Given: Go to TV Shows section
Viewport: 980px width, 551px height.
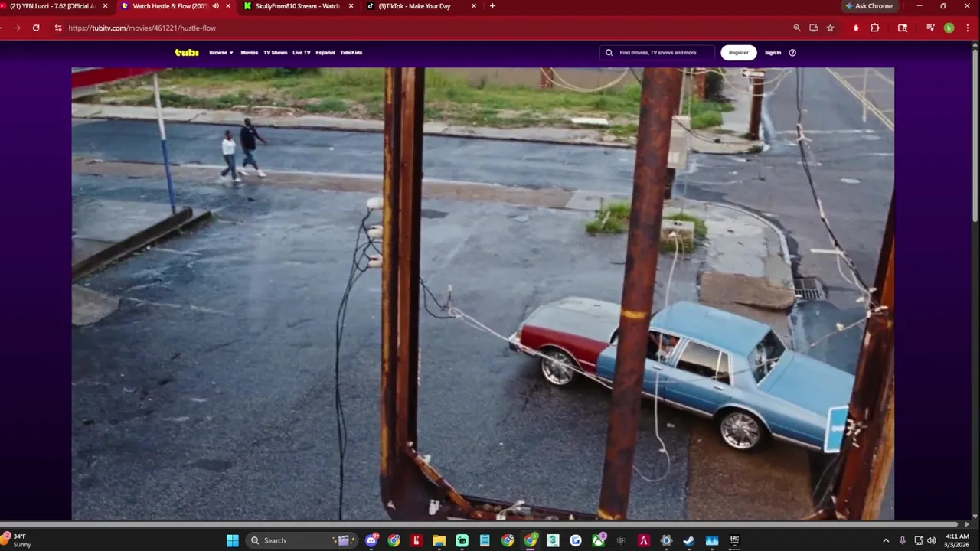Looking at the screenshot, I should pos(275,52).
